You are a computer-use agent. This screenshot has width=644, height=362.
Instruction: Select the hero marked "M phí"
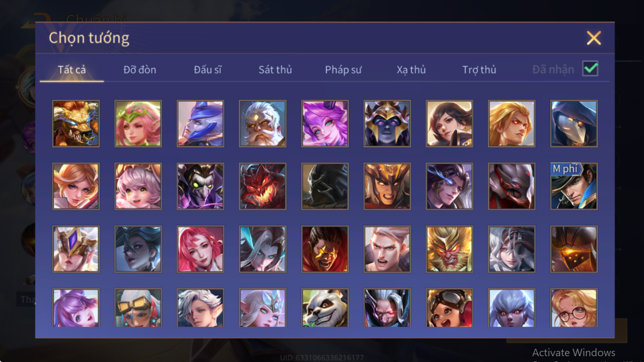tap(574, 186)
